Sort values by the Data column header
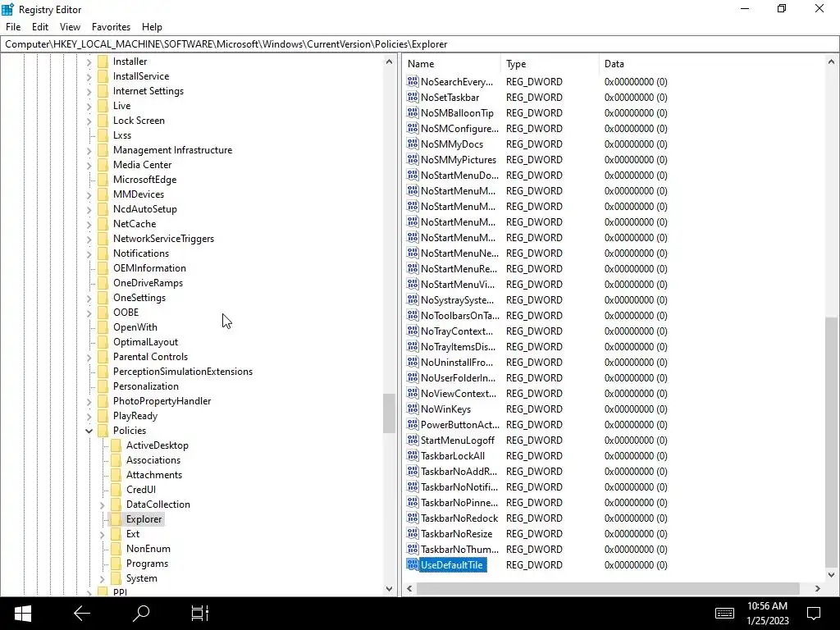 click(711, 64)
